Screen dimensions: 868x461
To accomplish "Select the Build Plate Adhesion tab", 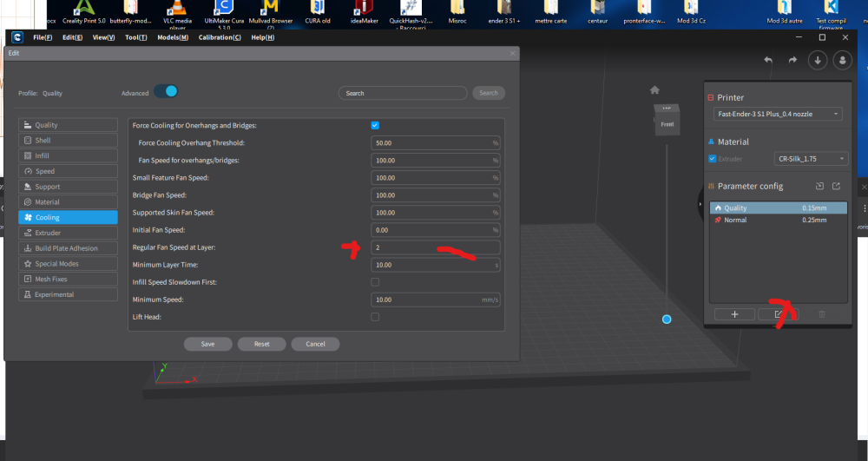I will tap(68, 248).
